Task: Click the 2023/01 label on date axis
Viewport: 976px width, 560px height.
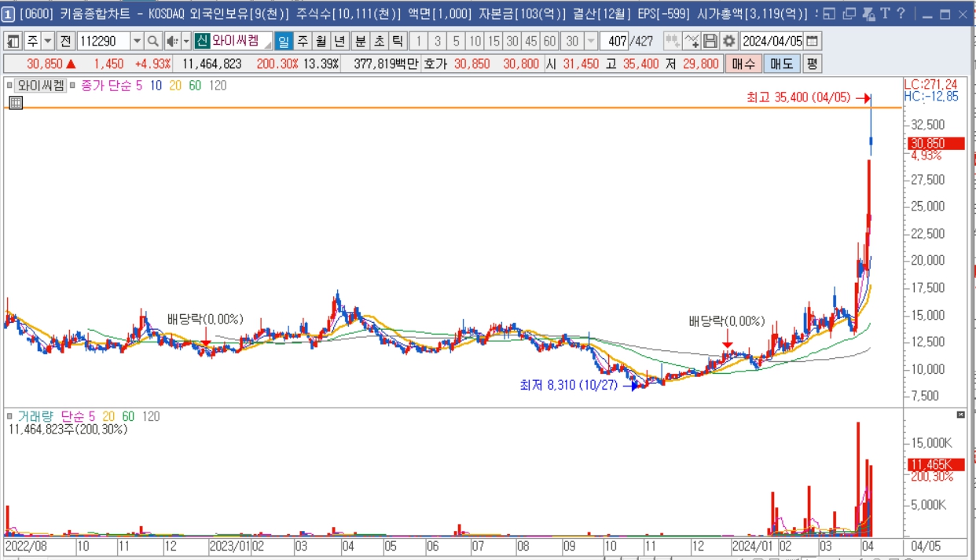Action: 230,544
